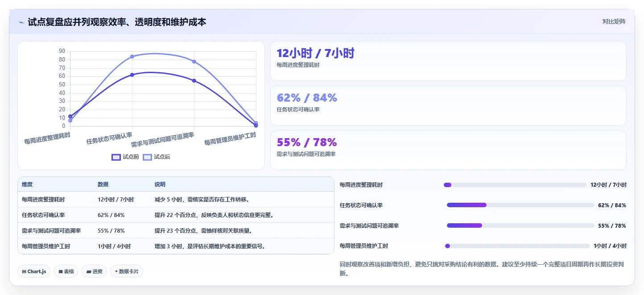Click the 对比矩阵 label in the header
Viewport: 644px width, 295px height.
[x=614, y=21]
